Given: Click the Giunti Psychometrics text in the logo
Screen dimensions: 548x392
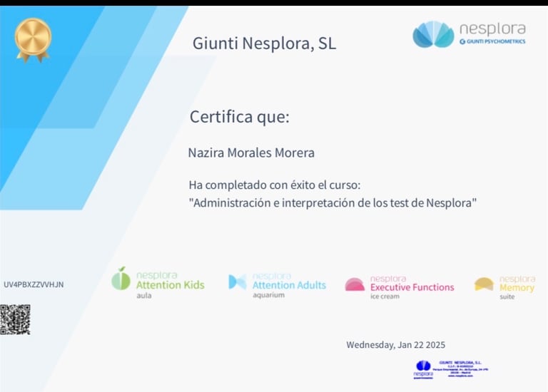Looking at the screenshot, I should click(492, 41).
